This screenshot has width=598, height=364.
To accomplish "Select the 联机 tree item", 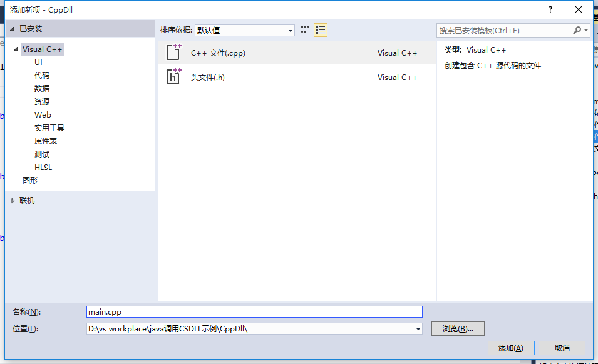I will click(27, 201).
